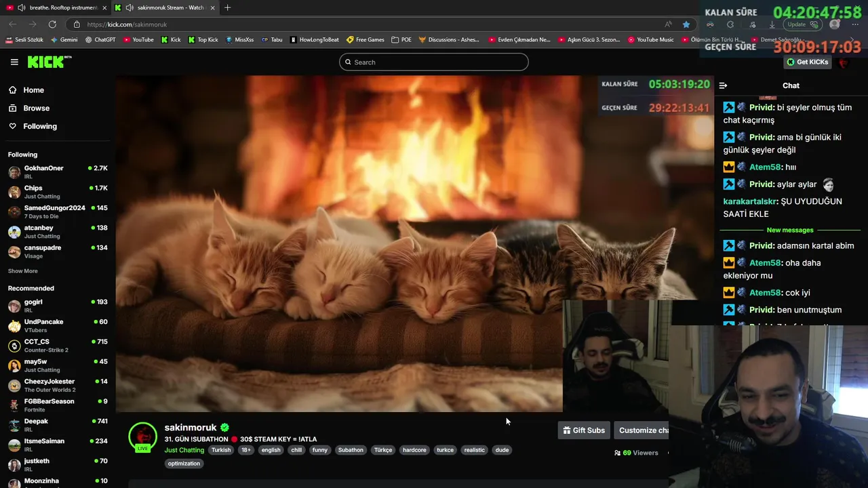Collapse the Chat panel with arrow icon

(723, 85)
